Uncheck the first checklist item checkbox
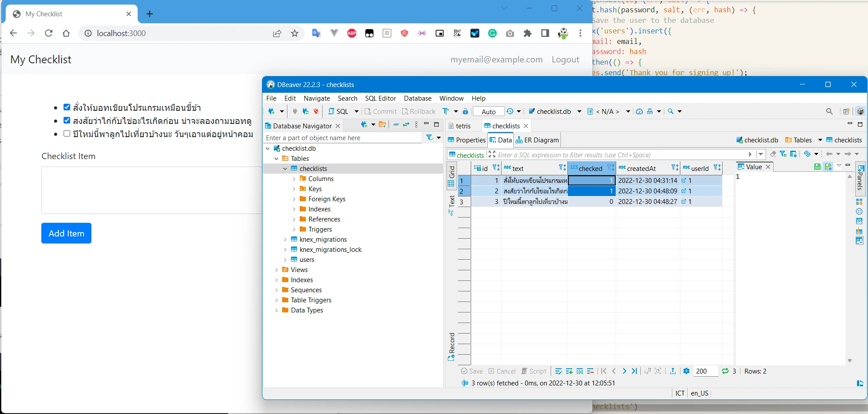 click(67, 107)
